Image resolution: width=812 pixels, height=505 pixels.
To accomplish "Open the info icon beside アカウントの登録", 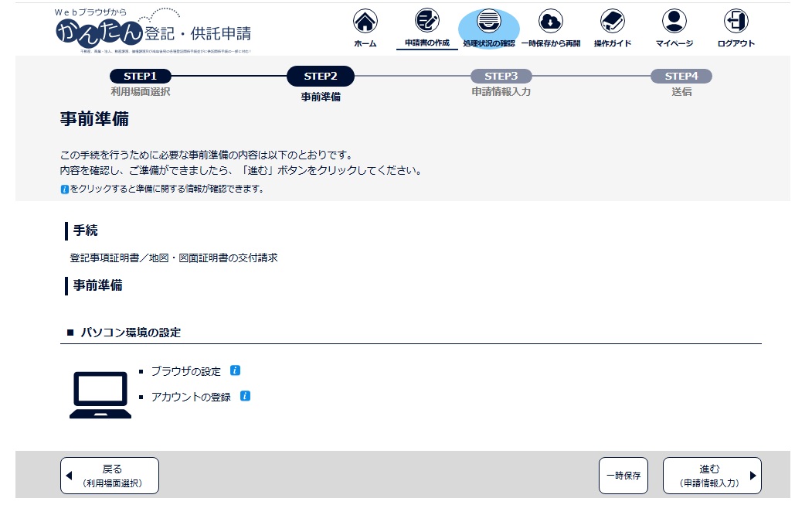I will (246, 395).
